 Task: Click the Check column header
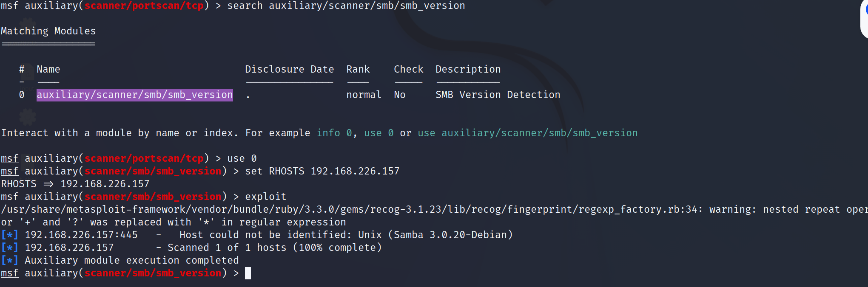tap(408, 69)
